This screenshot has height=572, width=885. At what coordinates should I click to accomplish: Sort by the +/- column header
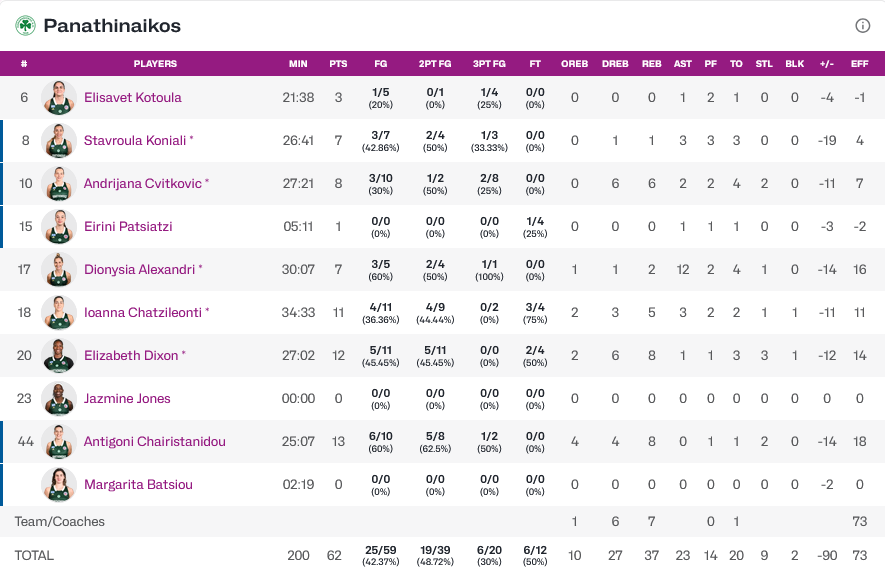pyautogui.click(x=827, y=64)
